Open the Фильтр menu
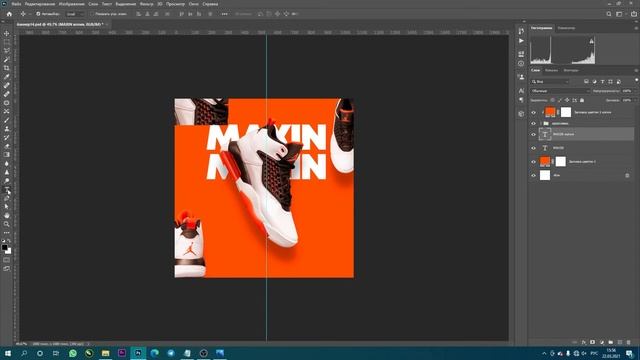 (146, 4)
